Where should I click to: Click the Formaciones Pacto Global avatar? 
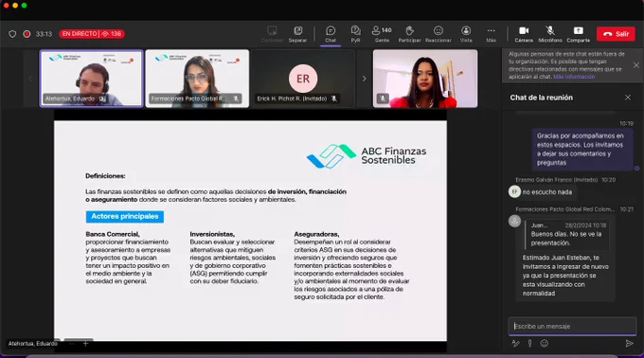pyautogui.click(x=514, y=222)
